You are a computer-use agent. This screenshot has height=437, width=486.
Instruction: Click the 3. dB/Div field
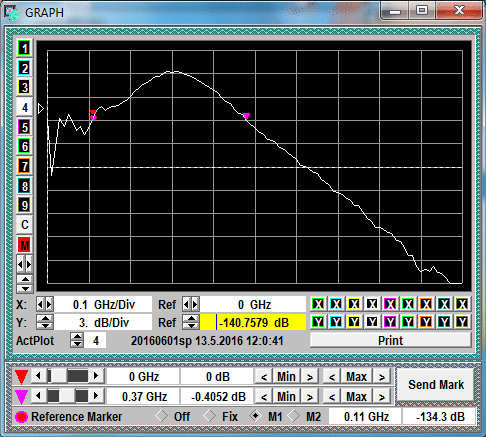[x=103, y=322]
